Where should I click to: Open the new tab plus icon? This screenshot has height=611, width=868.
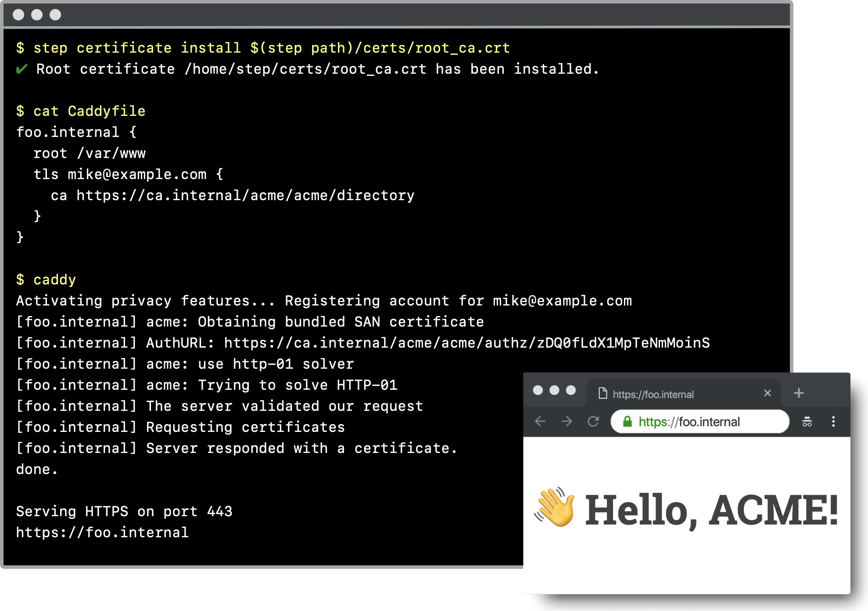[799, 393]
